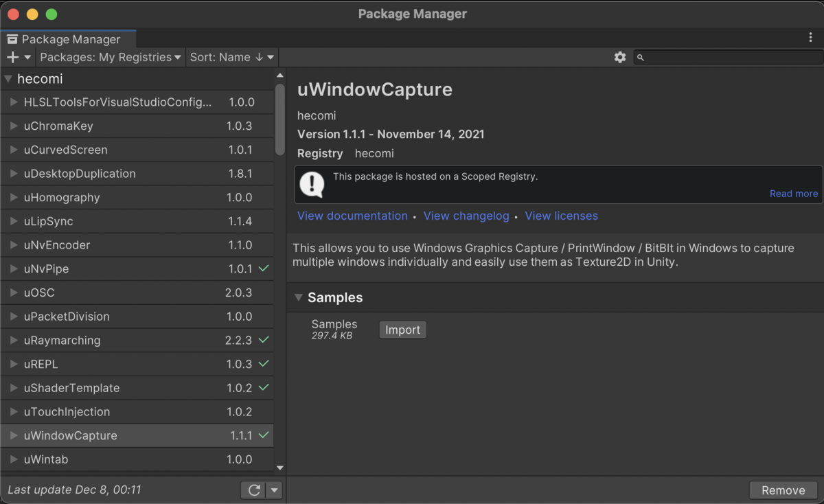Open the add package dropdown arrow

(27, 58)
